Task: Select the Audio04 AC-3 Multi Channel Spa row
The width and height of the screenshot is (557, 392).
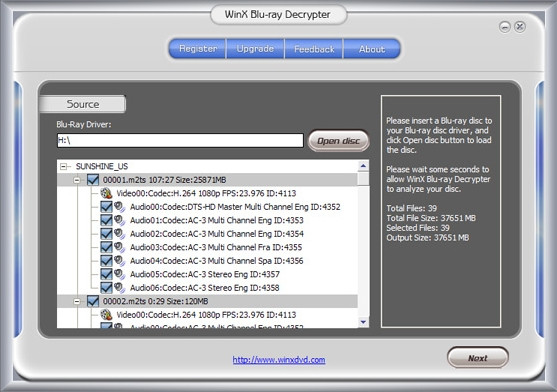Action: click(217, 261)
